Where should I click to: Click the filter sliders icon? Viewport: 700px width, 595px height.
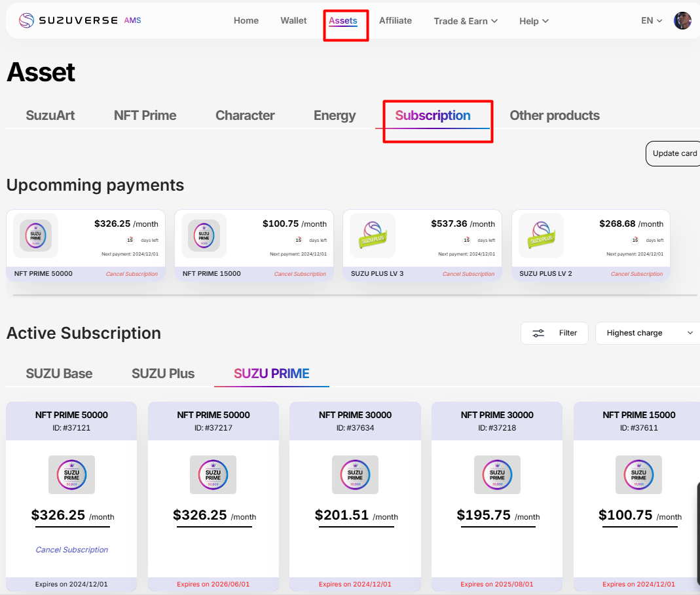click(538, 333)
